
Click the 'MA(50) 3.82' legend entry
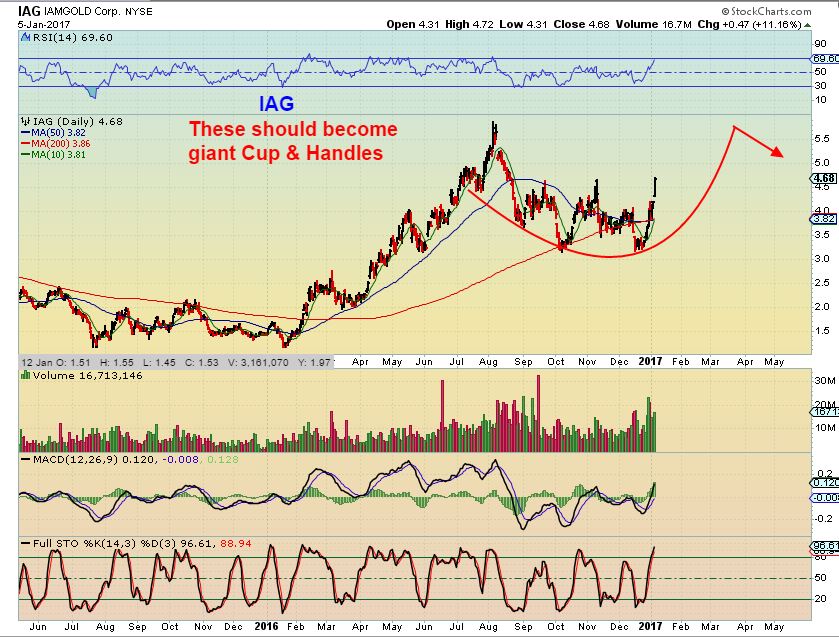58,133
